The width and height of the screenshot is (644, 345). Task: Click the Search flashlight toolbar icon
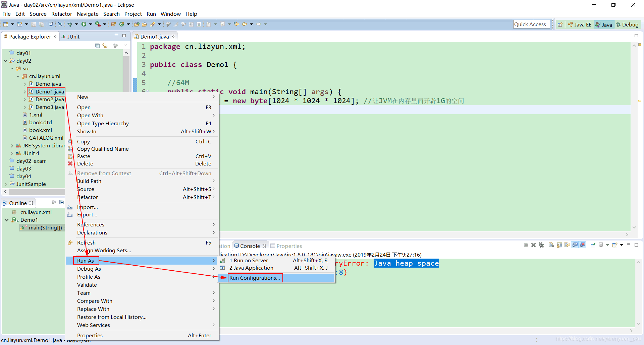point(153,24)
